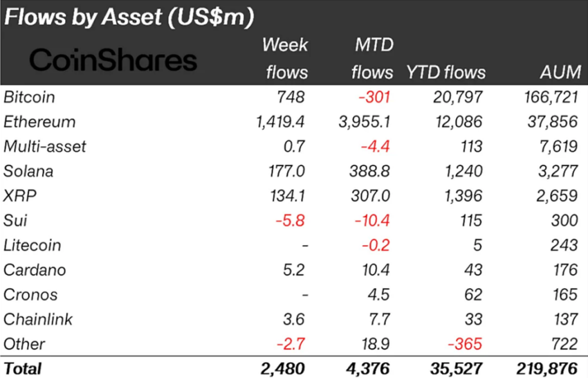
Task: Select the Multi-asset row label
Action: tap(45, 146)
